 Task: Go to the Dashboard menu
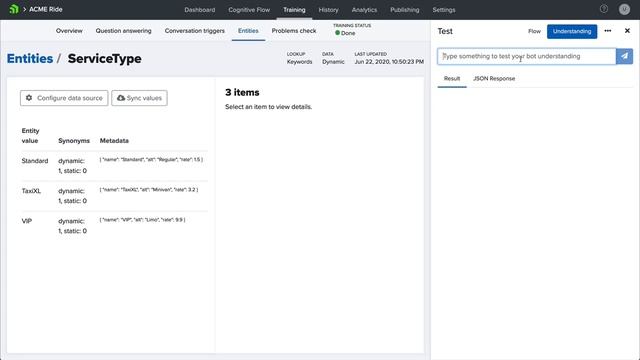click(200, 10)
